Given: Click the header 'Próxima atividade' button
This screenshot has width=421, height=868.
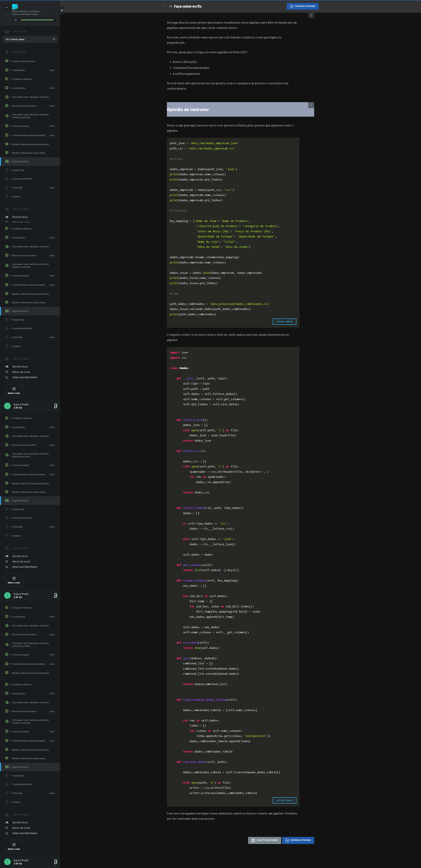Looking at the screenshot, I should (302, 6).
